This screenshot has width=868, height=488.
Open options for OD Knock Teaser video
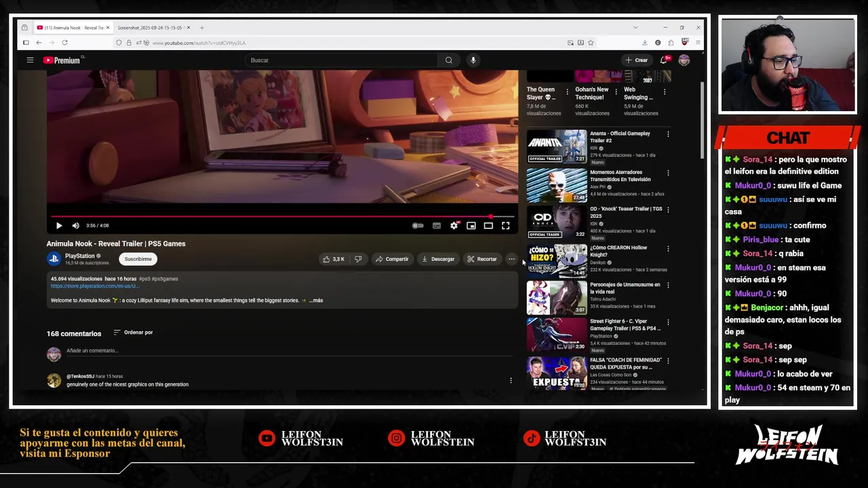point(668,210)
